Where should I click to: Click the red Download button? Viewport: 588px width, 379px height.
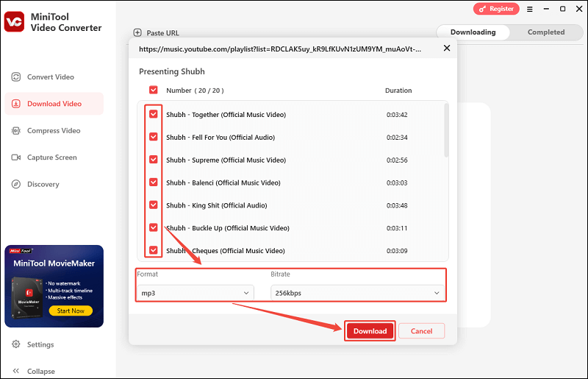click(370, 331)
